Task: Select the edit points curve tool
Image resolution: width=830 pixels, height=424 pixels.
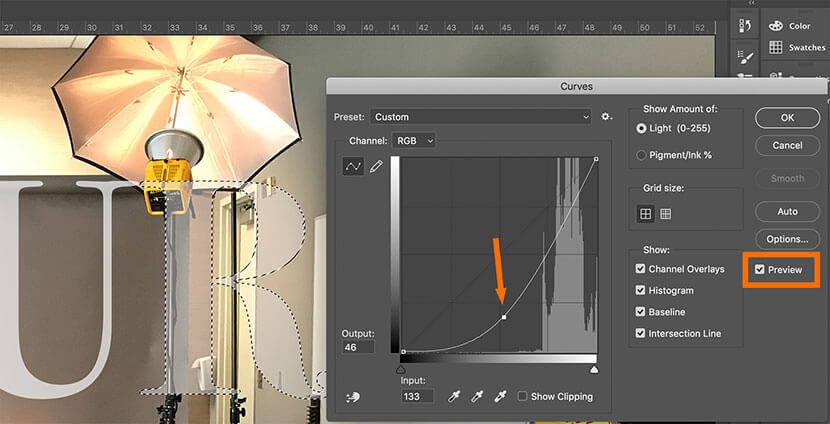Action: [x=352, y=167]
